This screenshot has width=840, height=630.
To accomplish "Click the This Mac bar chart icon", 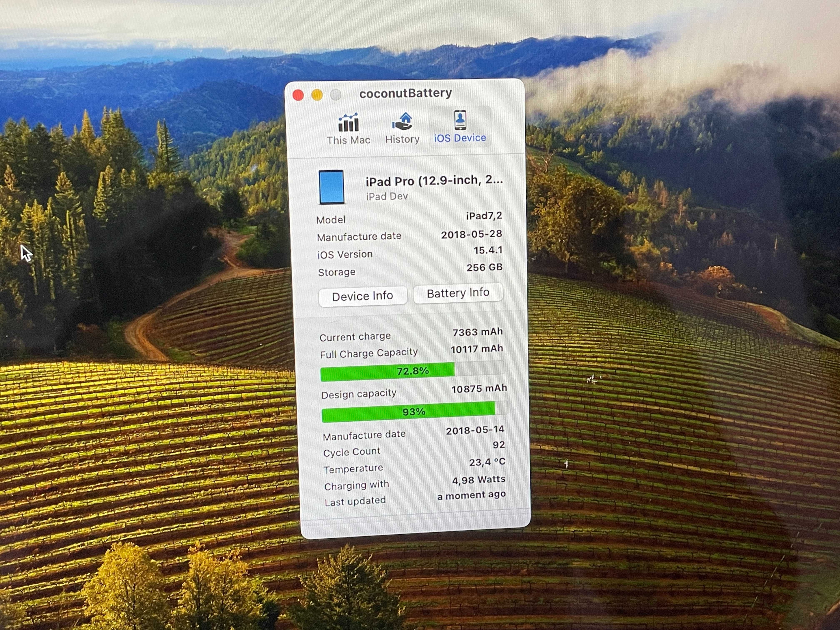I will tap(348, 122).
